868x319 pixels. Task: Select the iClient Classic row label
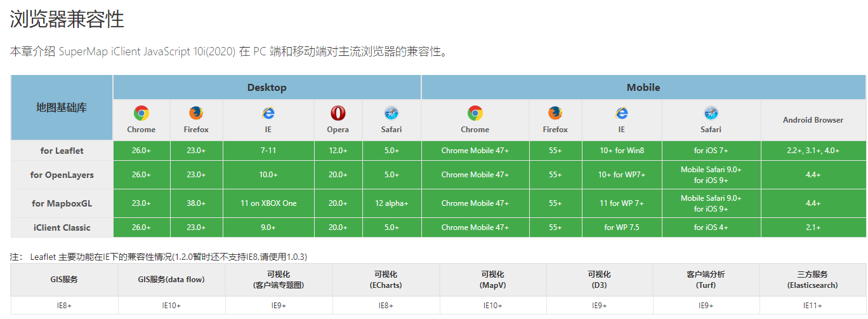coord(62,227)
